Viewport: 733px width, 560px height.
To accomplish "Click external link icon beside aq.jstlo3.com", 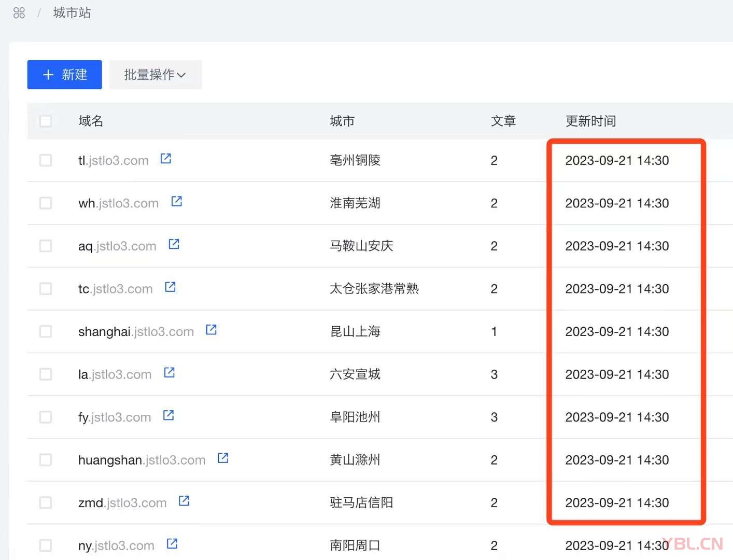I will click(174, 244).
